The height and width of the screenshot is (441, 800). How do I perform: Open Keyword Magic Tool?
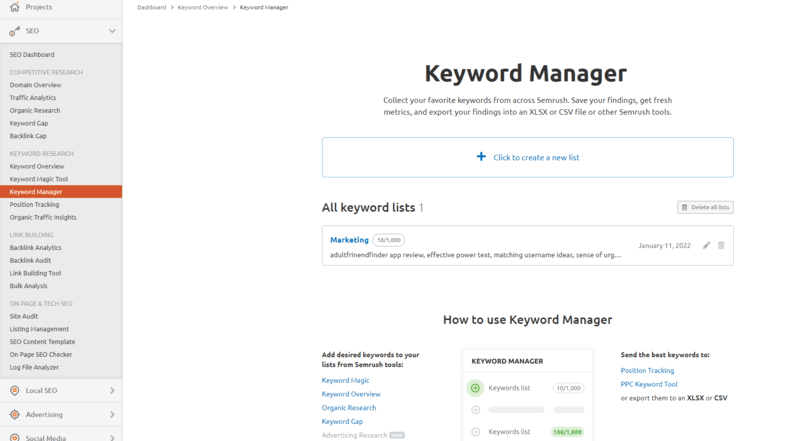click(x=39, y=179)
